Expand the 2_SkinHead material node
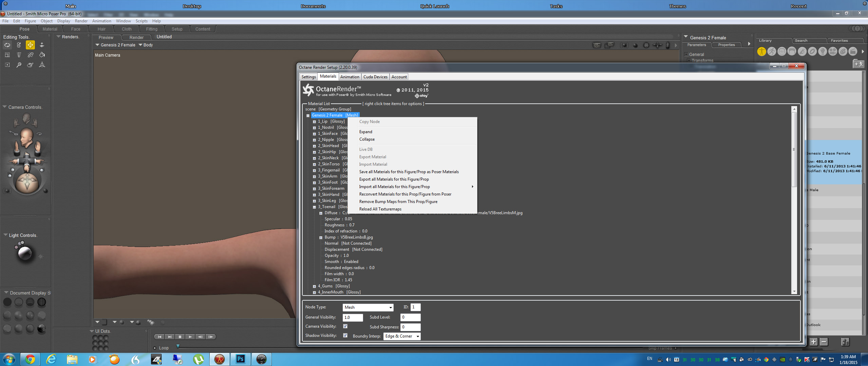The image size is (868, 366). [314, 146]
